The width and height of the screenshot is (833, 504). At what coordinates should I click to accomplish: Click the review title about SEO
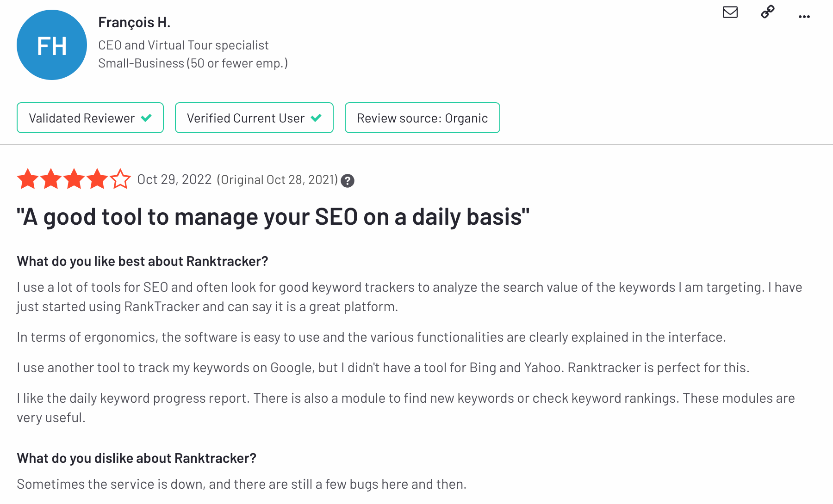(273, 217)
